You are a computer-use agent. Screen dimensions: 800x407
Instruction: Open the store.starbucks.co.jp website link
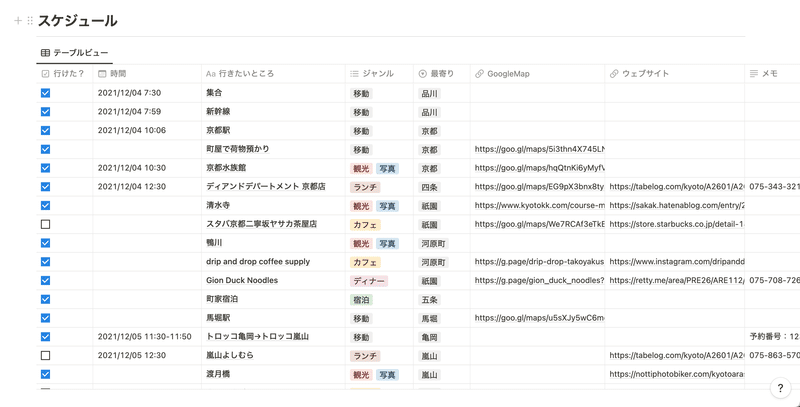pos(677,224)
